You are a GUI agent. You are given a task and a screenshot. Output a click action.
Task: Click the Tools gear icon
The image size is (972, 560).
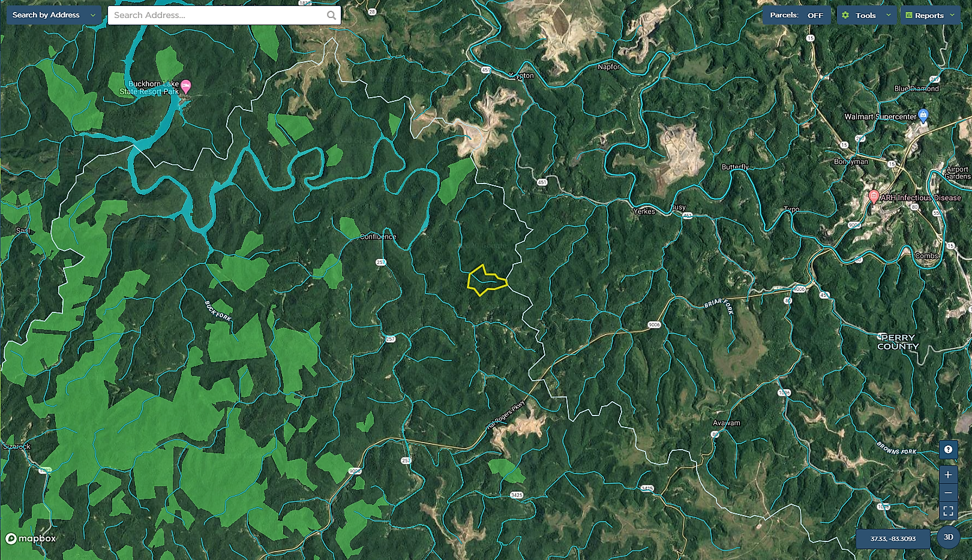(x=845, y=16)
